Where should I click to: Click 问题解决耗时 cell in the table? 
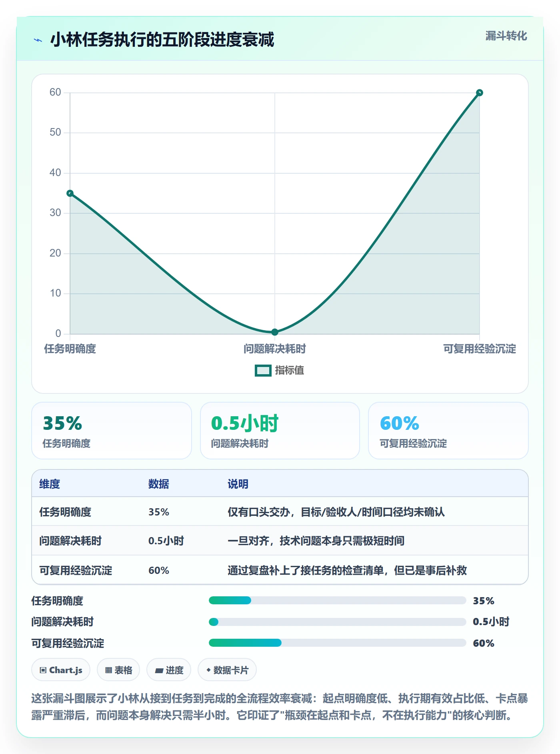click(70, 541)
